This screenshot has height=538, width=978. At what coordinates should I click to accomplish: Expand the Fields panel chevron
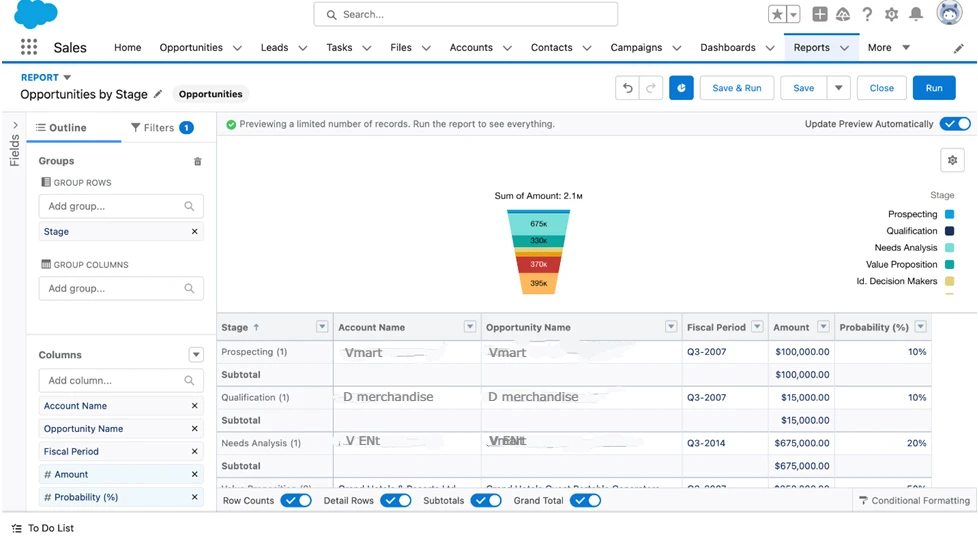[x=15, y=125]
